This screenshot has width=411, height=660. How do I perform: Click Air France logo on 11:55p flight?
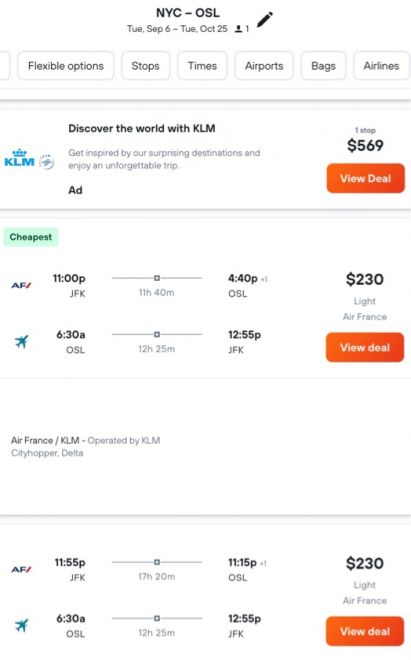tap(21, 570)
